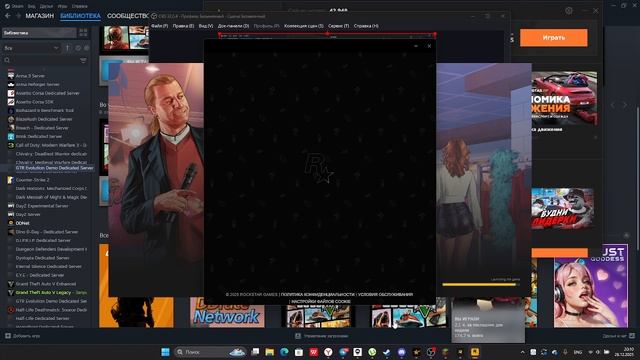Select Assetto Corsa SDK entry
This screenshot has width=640, height=360.
point(34,102)
